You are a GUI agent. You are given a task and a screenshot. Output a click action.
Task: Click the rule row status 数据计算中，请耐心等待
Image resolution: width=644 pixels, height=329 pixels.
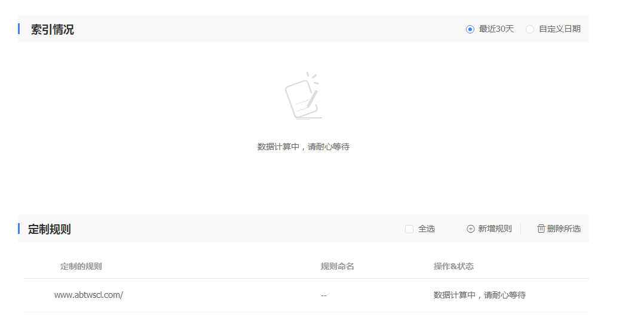480,295
